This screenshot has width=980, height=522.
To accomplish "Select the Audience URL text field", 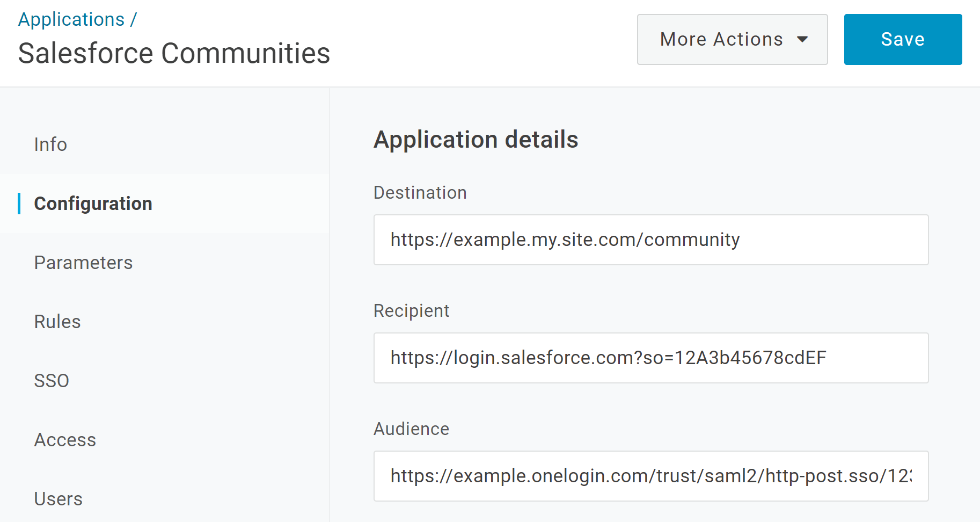I will click(x=650, y=476).
